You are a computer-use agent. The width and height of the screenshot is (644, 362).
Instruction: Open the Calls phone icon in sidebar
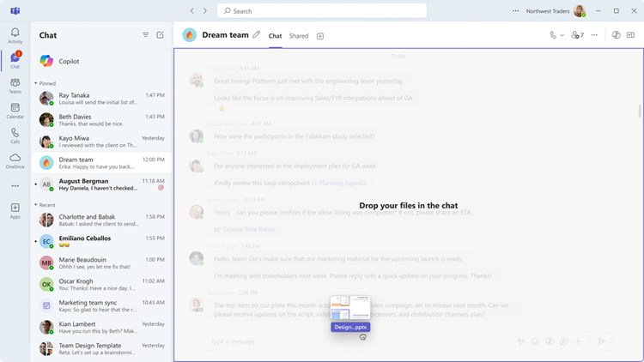pyautogui.click(x=15, y=136)
